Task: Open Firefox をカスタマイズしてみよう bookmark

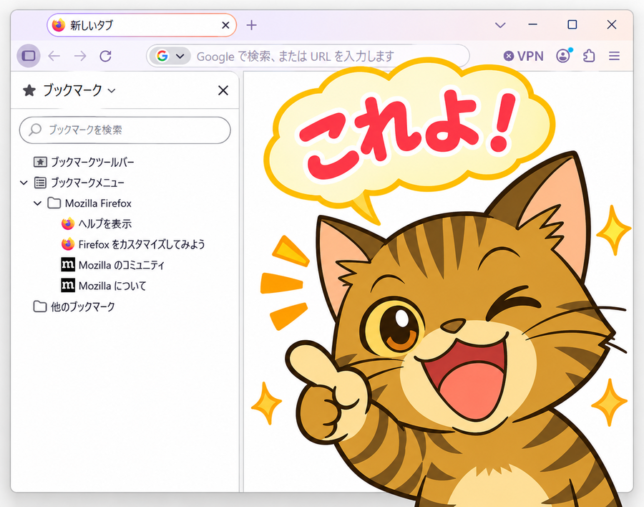Action: 133,244
